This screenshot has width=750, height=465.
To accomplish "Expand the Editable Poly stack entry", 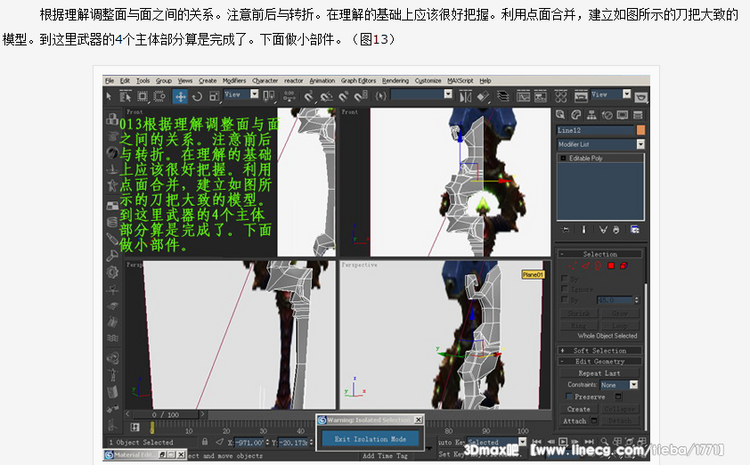I will pos(563,158).
